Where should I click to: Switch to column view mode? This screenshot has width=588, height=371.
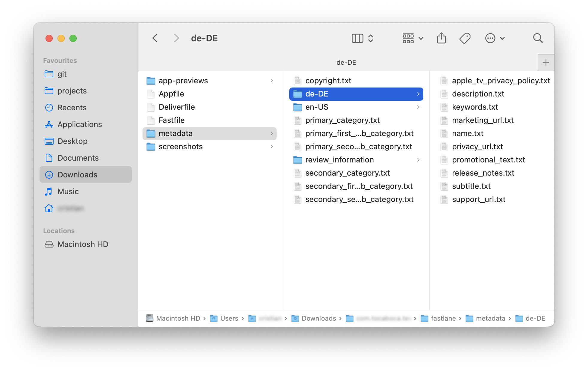point(357,38)
